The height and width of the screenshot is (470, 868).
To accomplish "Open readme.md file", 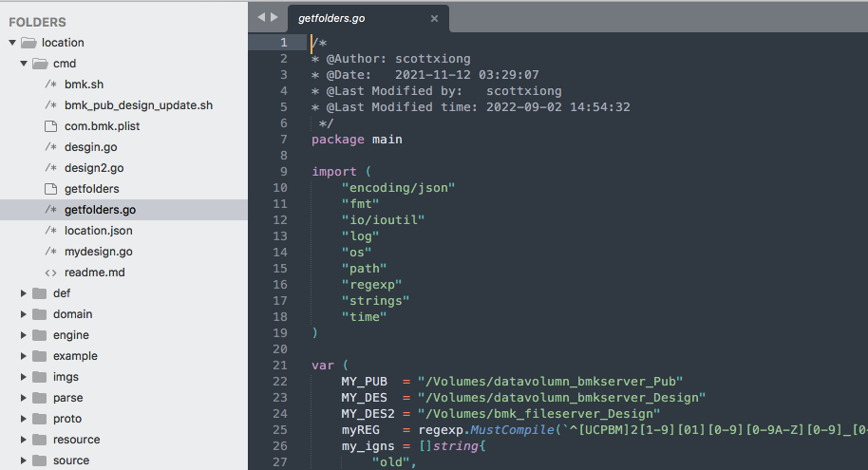I will coord(95,273).
